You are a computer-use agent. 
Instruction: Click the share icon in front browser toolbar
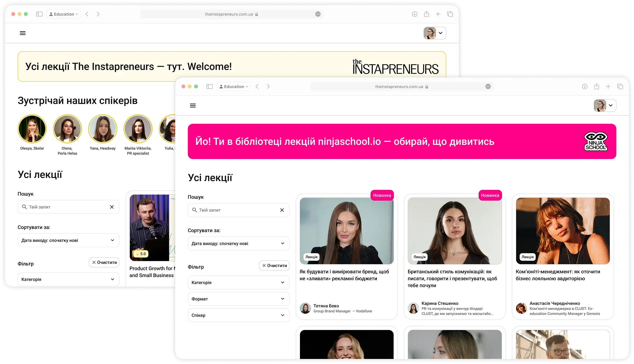597,87
